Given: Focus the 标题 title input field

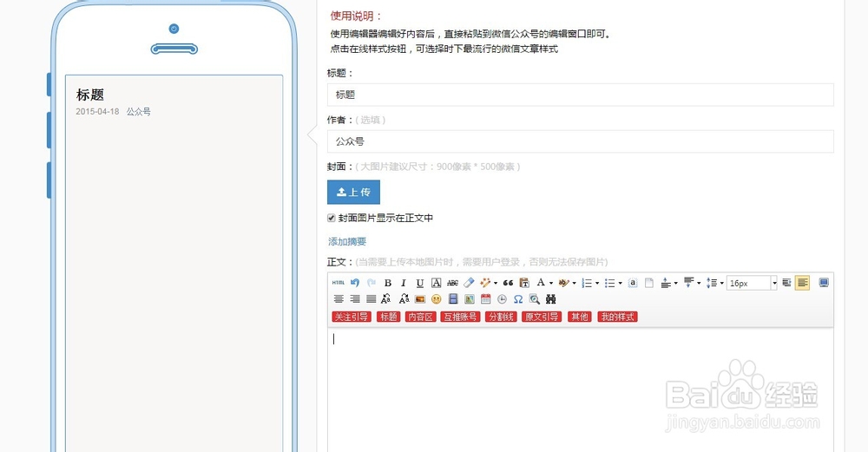Looking at the screenshot, I should tap(580, 95).
